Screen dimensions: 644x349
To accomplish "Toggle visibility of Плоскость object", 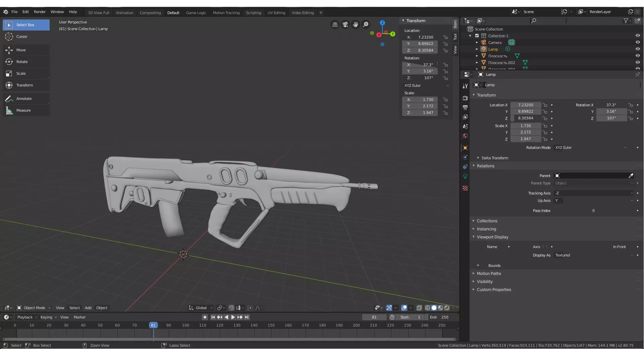I will pos(638,56).
